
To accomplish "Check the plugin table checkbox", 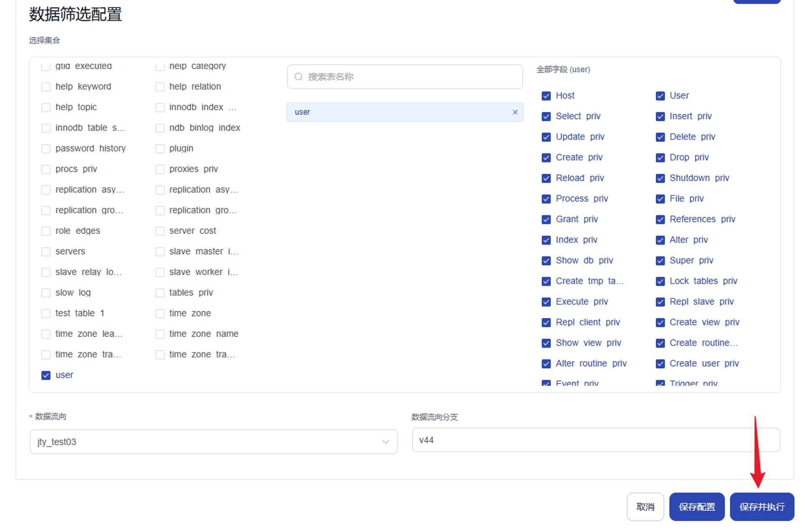I will 160,149.
